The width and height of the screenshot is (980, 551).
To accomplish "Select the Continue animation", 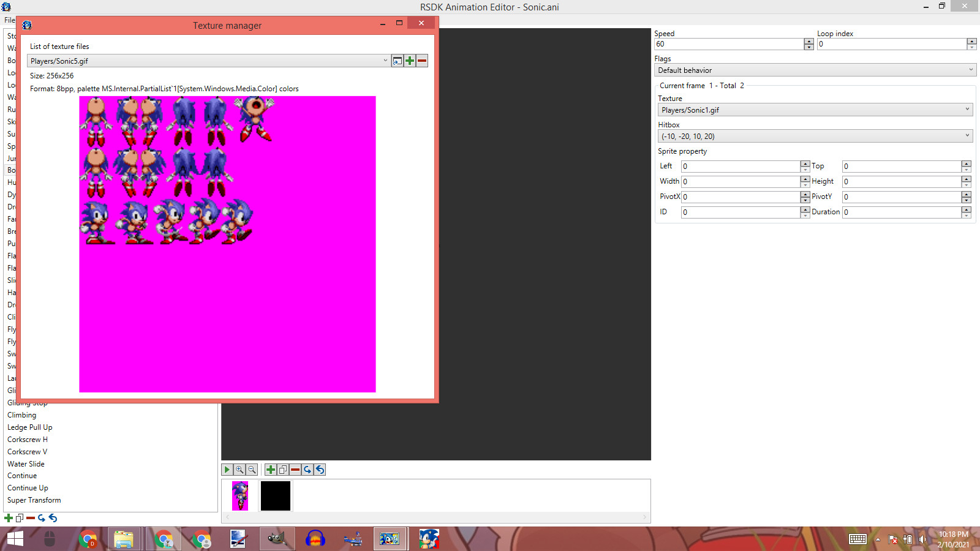I will pos(22,476).
